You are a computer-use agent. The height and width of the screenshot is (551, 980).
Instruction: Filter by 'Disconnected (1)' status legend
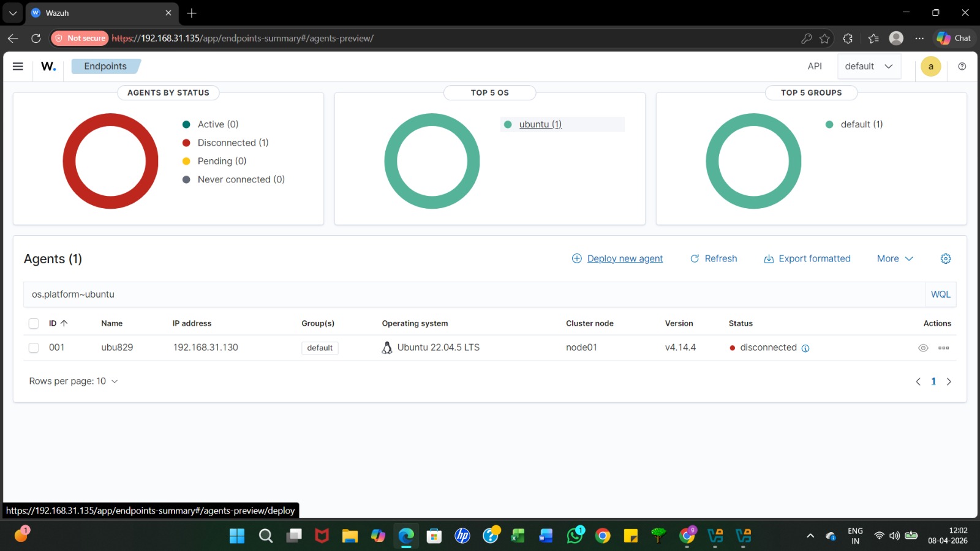pos(233,143)
